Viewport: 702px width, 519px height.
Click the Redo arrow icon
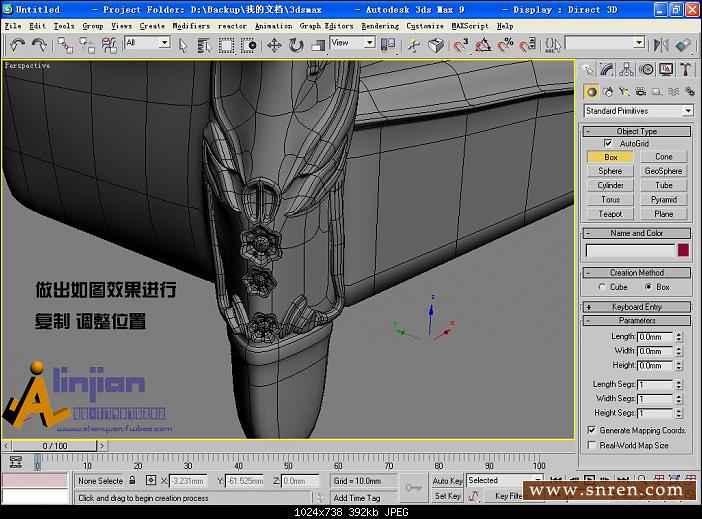[x=39, y=45]
